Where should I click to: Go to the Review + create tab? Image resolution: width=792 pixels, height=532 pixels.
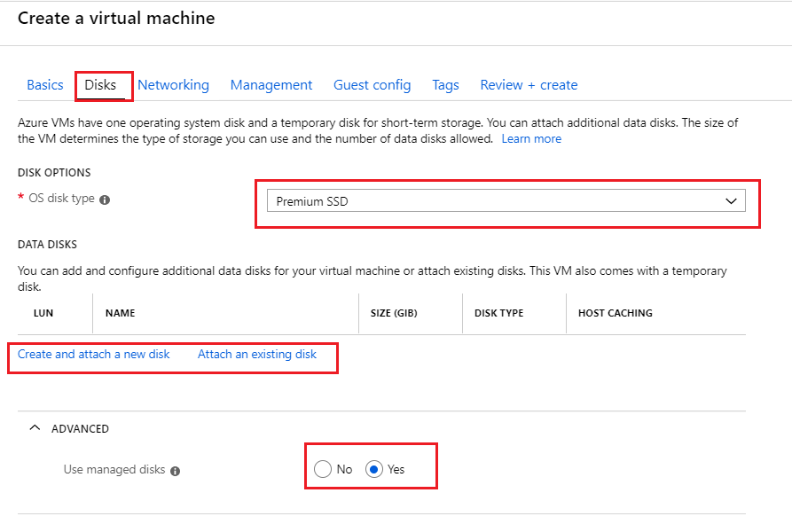click(x=529, y=84)
